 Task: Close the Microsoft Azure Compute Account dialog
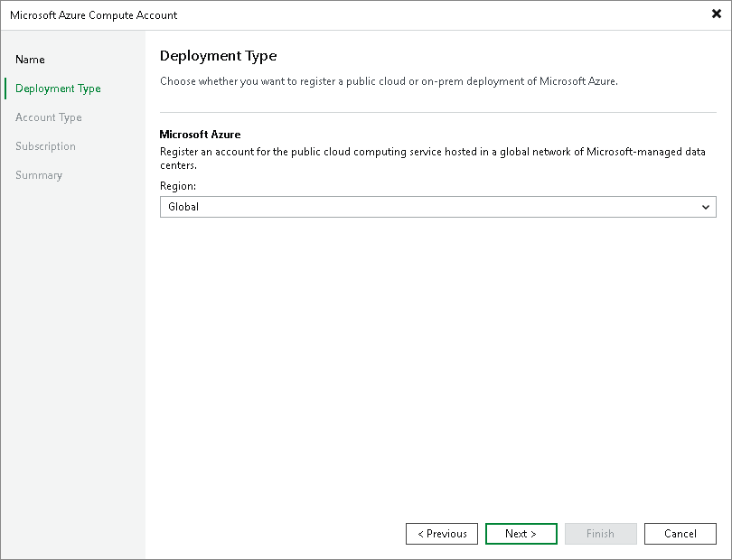tap(716, 14)
